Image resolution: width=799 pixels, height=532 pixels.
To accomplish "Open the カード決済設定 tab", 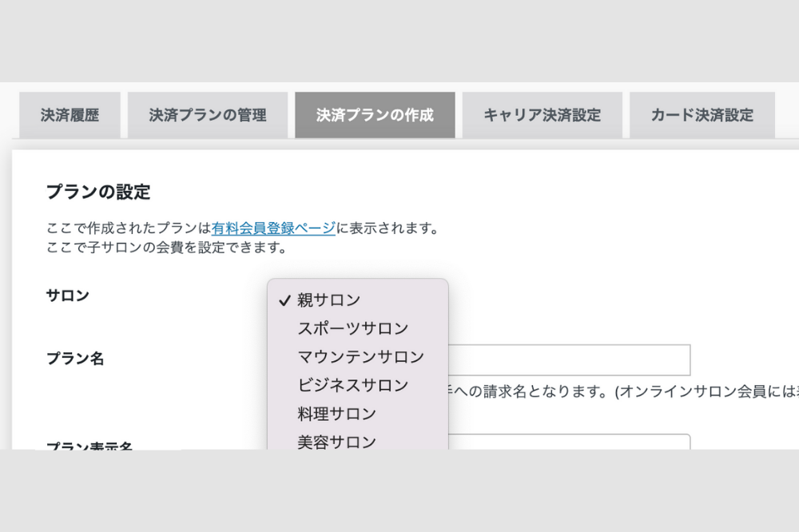I will coord(702,115).
